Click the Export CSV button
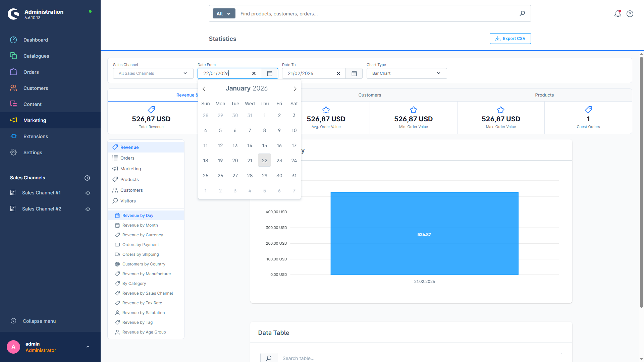Image resolution: width=644 pixels, height=362 pixels. [510, 39]
